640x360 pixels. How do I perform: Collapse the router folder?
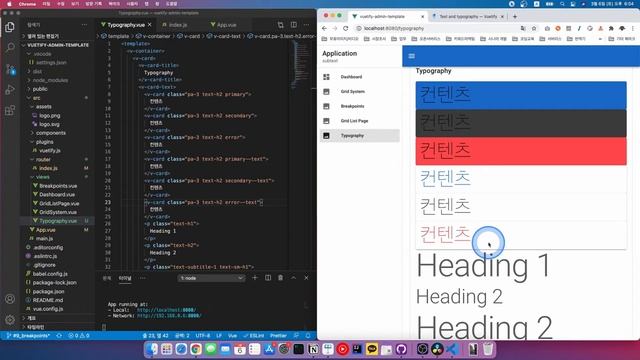tap(43, 159)
